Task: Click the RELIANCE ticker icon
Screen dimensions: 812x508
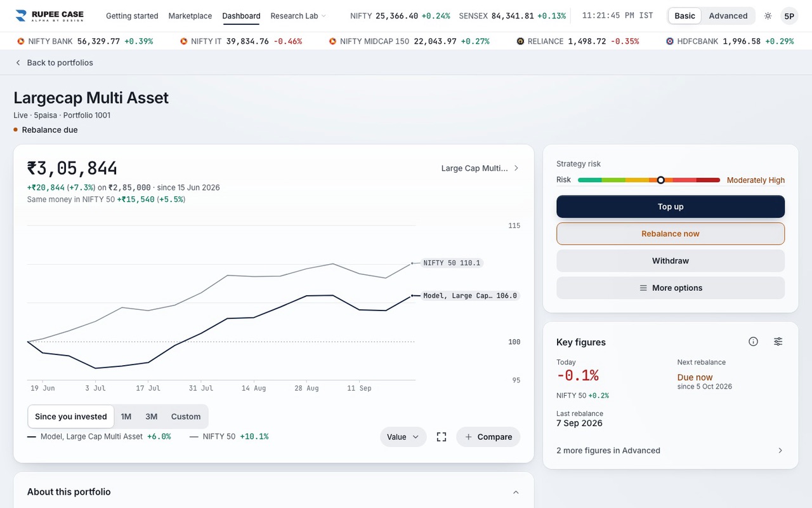Action: tap(520, 41)
